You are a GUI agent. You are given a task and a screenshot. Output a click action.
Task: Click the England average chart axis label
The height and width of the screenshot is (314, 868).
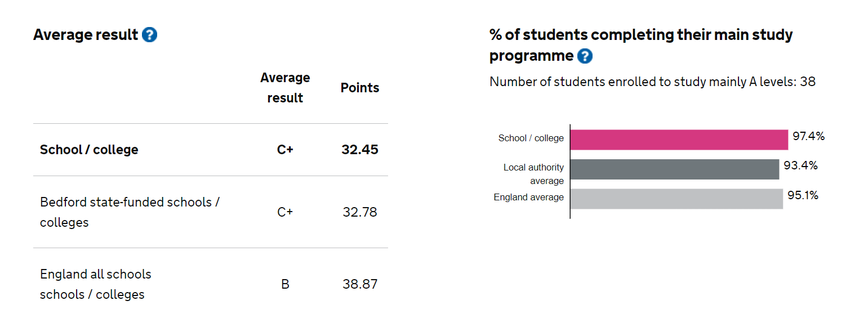click(529, 198)
